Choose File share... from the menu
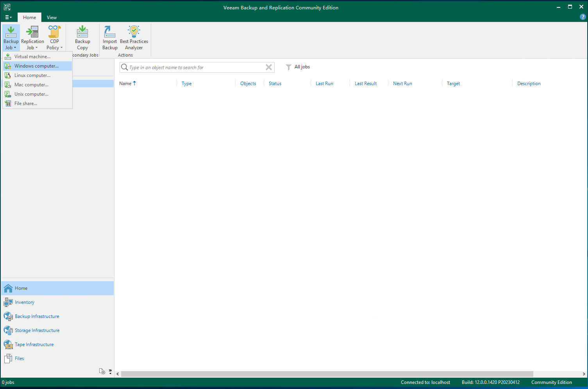Image resolution: width=588 pixels, height=389 pixels. [x=38, y=103]
